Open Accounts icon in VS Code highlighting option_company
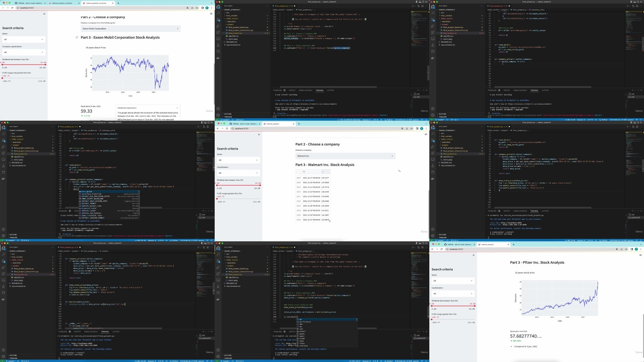Screen dimensions: 644x362 218,109
